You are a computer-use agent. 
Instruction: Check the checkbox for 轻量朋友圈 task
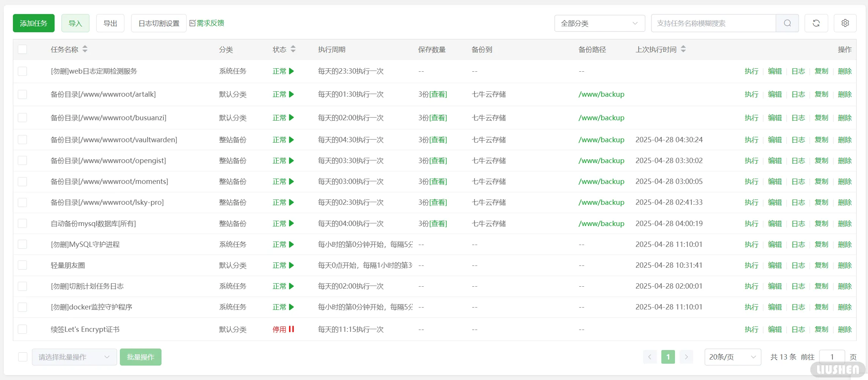point(22,265)
